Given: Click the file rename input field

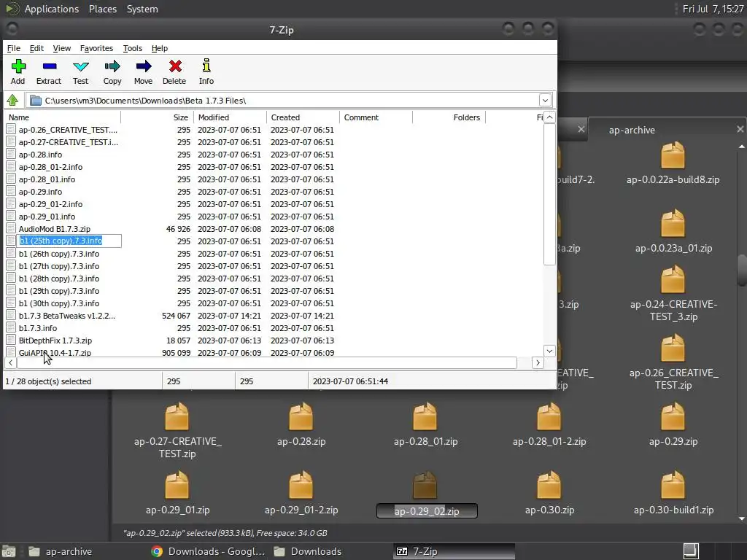Looking at the screenshot, I should tap(69, 241).
